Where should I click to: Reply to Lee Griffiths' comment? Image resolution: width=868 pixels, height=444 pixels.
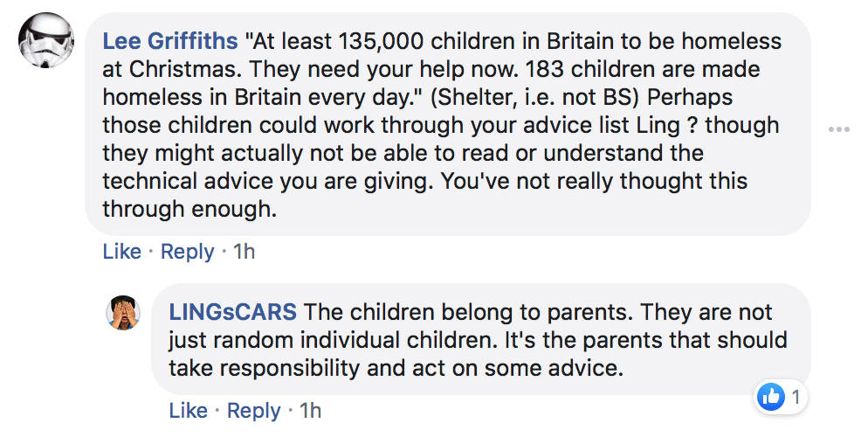(x=187, y=252)
